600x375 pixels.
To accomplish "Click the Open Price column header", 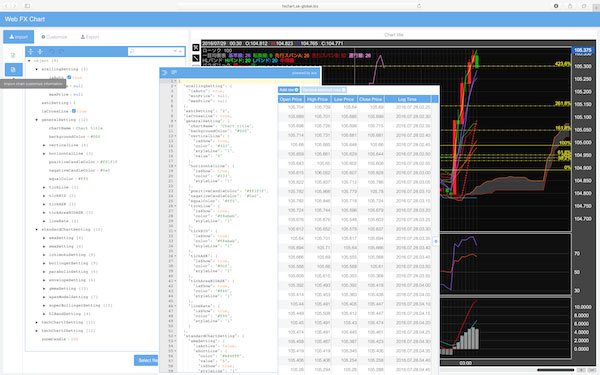I will pyautogui.click(x=291, y=99).
